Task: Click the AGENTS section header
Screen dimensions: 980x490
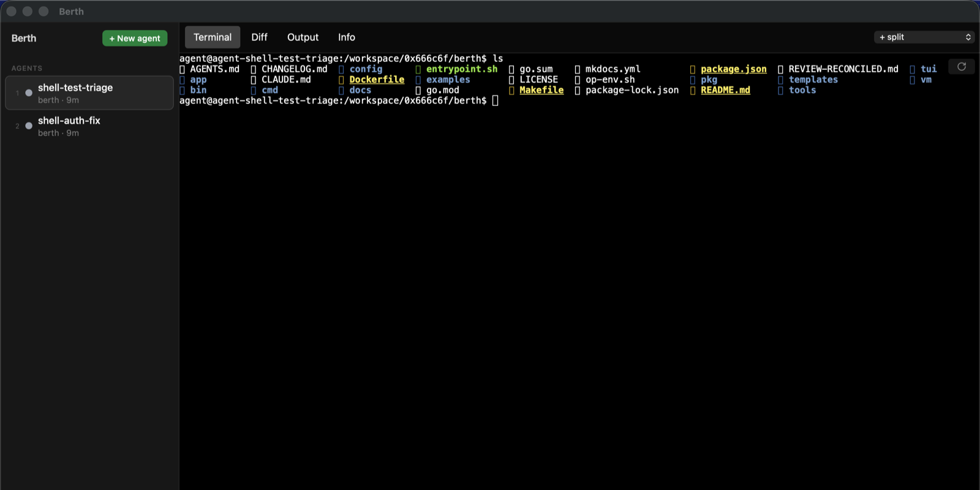Action: click(x=27, y=69)
